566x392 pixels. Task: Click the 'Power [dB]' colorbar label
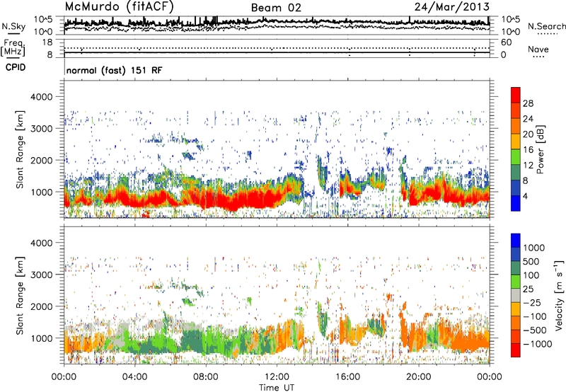coord(540,149)
